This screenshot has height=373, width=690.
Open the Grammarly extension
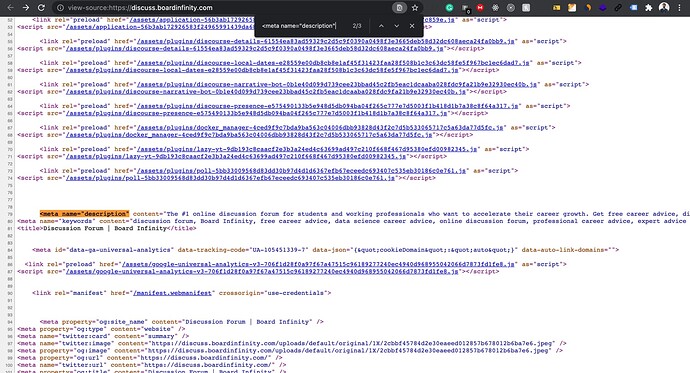click(x=449, y=7)
